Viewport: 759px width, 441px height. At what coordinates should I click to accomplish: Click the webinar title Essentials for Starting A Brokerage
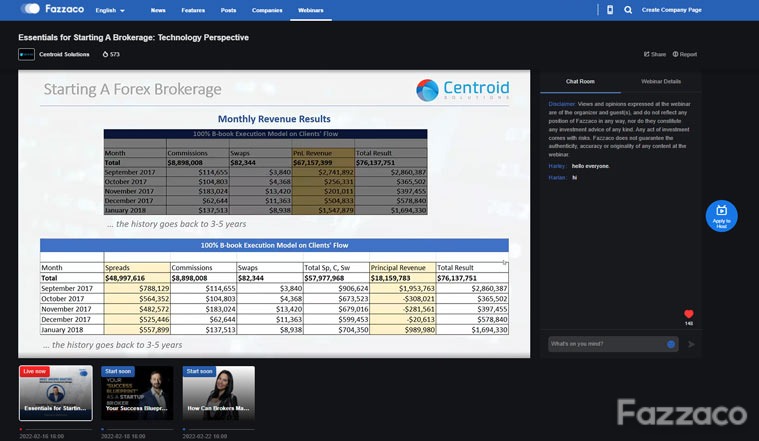(134, 37)
